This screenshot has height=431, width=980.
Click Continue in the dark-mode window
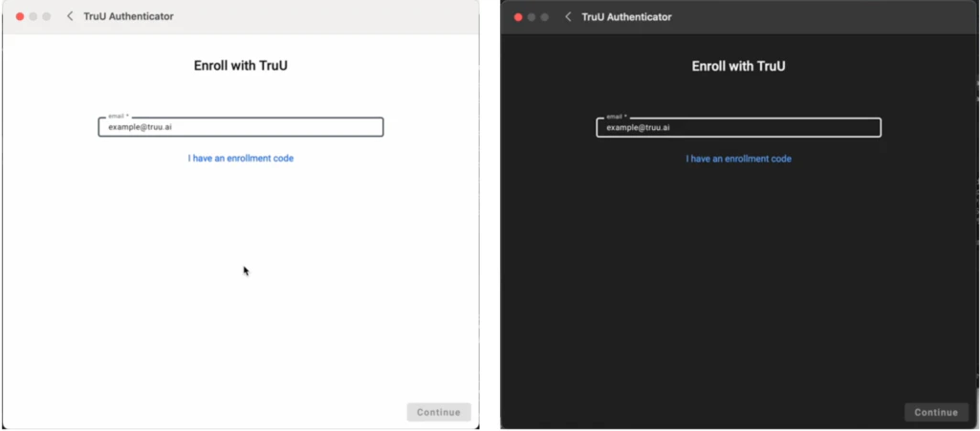(x=936, y=412)
